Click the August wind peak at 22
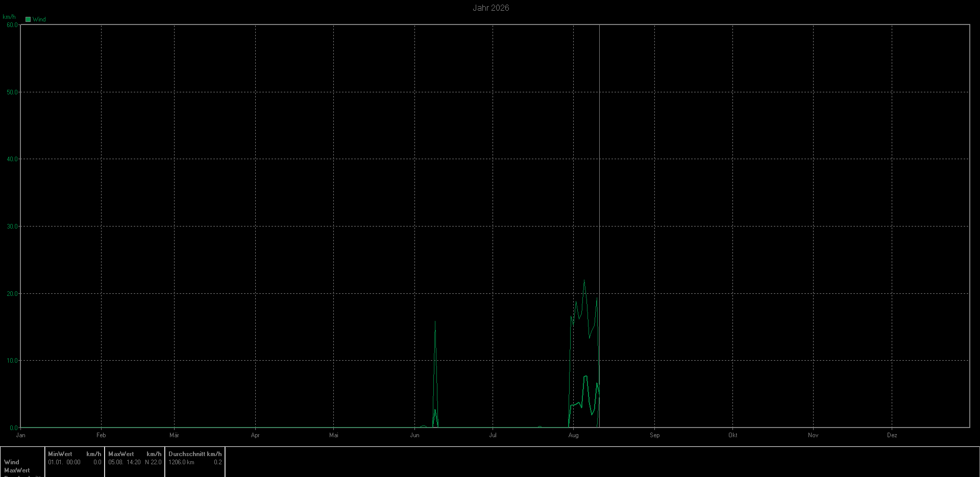Viewport: 980px width, 477px height. [x=584, y=280]
